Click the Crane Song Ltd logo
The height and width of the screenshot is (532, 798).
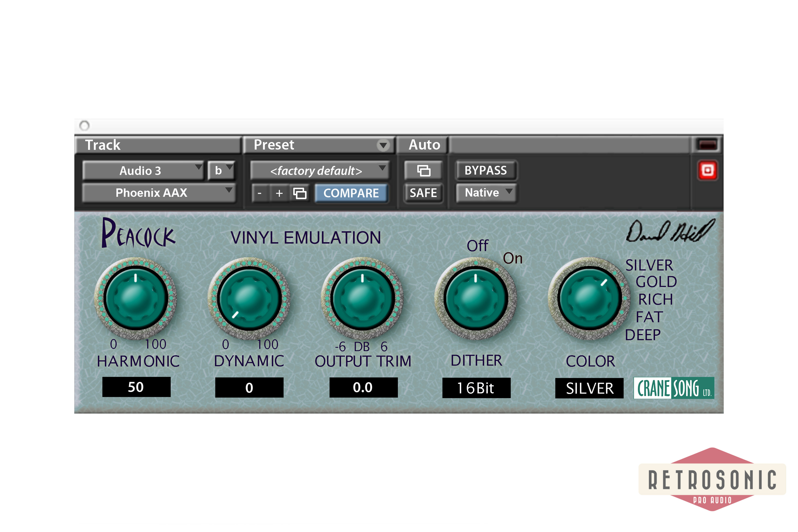point(674,388)
